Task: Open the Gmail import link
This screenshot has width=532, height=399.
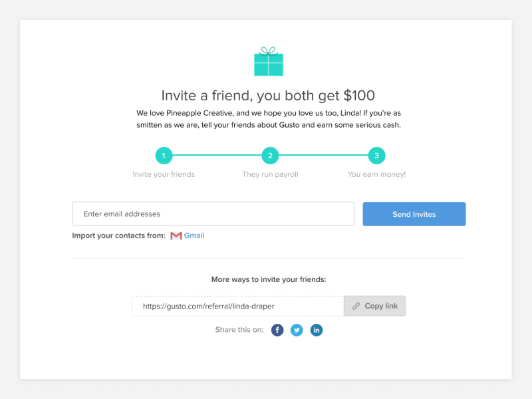Action: pos(194,235)
